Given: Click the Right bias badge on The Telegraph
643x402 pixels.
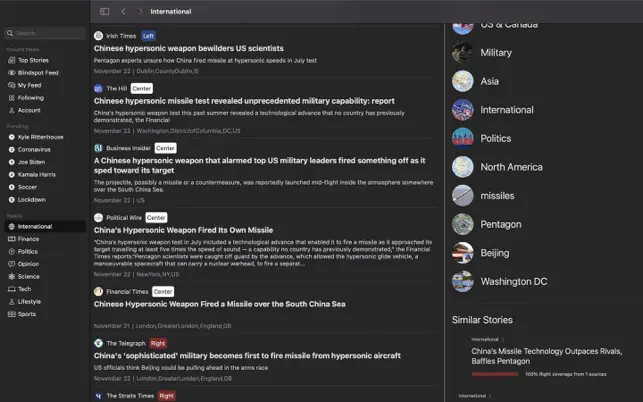Looking at the screenshot, I should (158, 343).
